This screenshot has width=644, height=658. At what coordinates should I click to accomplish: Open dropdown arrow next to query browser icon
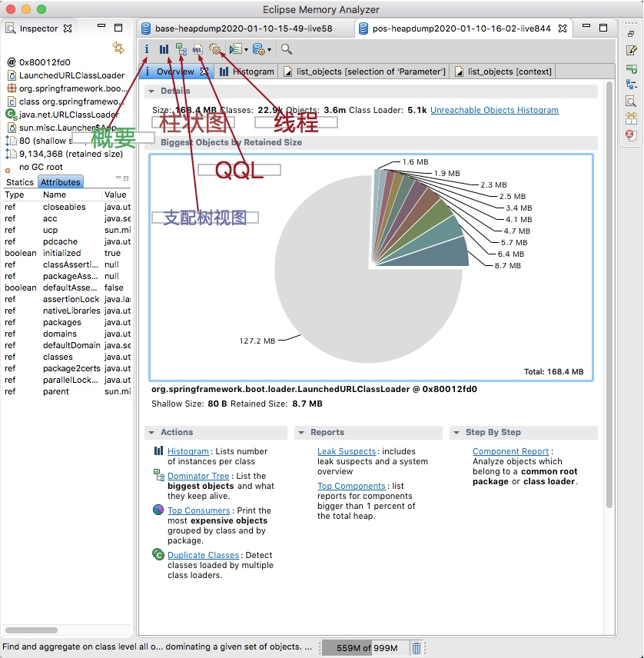(269, 49)
